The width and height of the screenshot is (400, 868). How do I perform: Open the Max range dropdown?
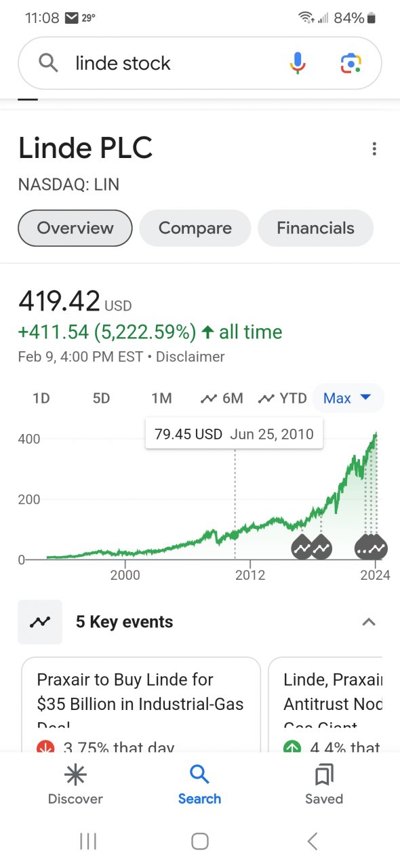pyautogui.click(x=347, y=398)
